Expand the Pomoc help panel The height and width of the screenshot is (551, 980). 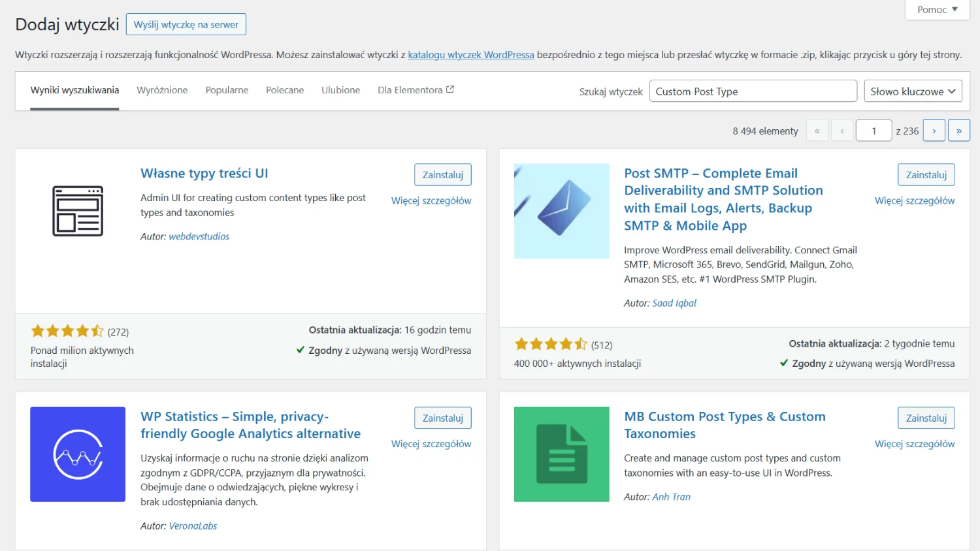(x=937, y=10)
